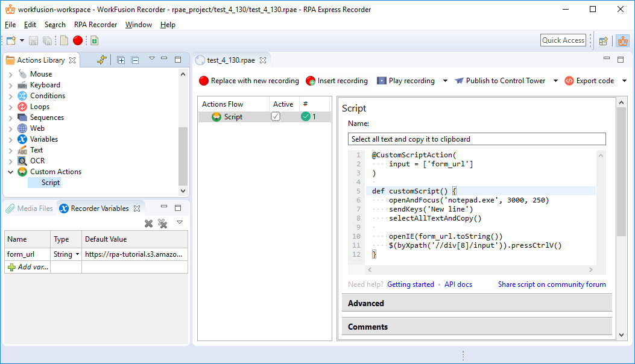Open the Export code dropdown arrow
This screenshot has width=635, height=364.
point(625,81)
